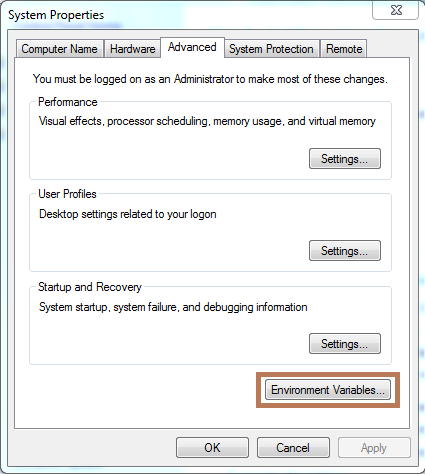Open the Hardware tab
The image size is (425, 474).
tap(132, 49)
